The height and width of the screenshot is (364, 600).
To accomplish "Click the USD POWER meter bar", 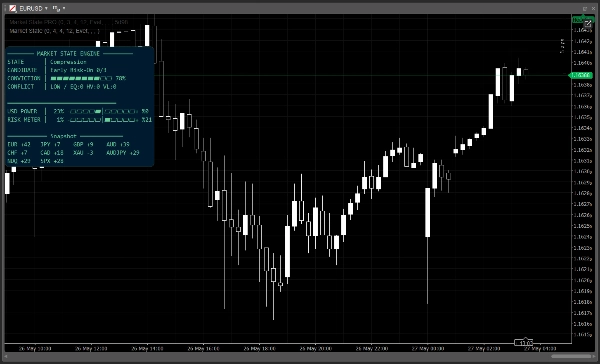I will coord(103,111).
